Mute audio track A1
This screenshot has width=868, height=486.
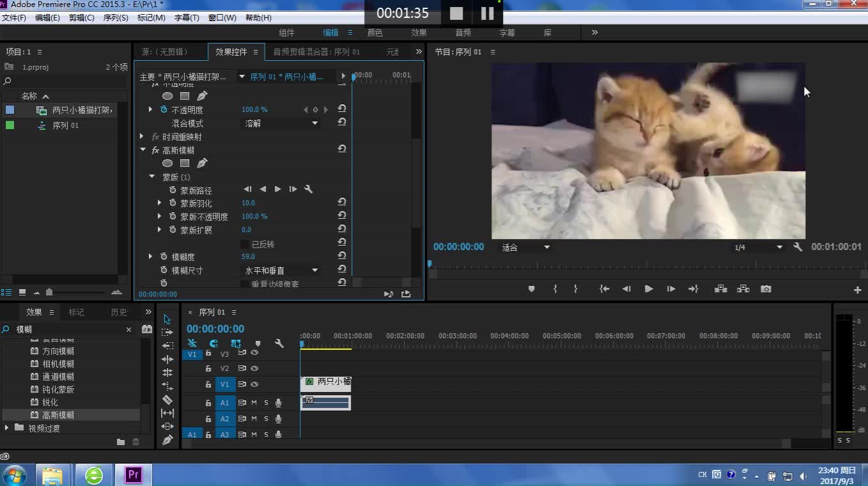(x=254, y=403)
